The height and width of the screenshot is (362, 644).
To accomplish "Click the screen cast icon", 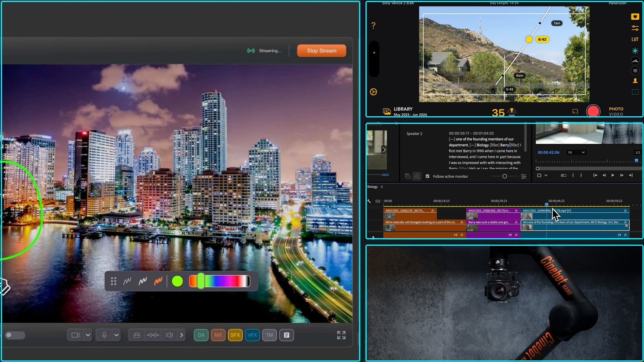I will pyautogui.click(x=575, y=111).
